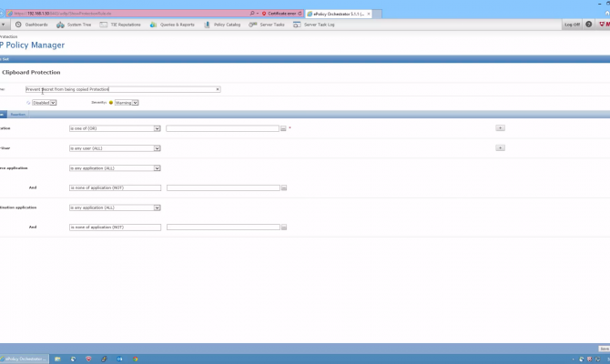Image resolution: width=610 pixels, height=364 pixels.
Task: Open source 'is any application (ALL)' dropdown
Action: 115,168
